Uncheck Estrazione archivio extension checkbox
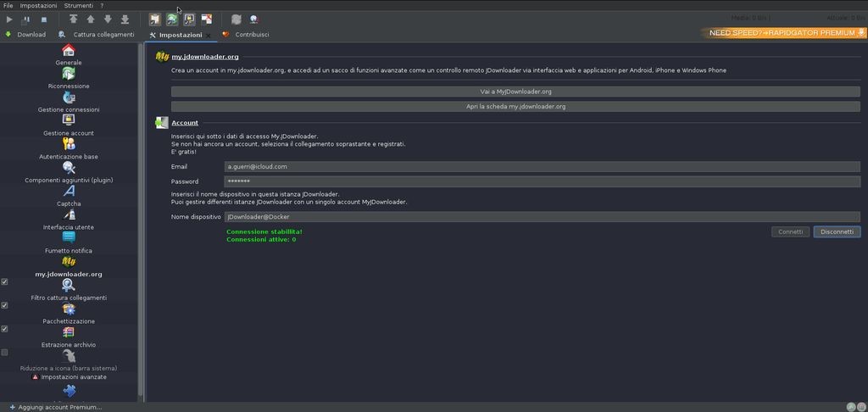Image resolution: width=868 pixels, height=412 pixels. pos(4,329)
